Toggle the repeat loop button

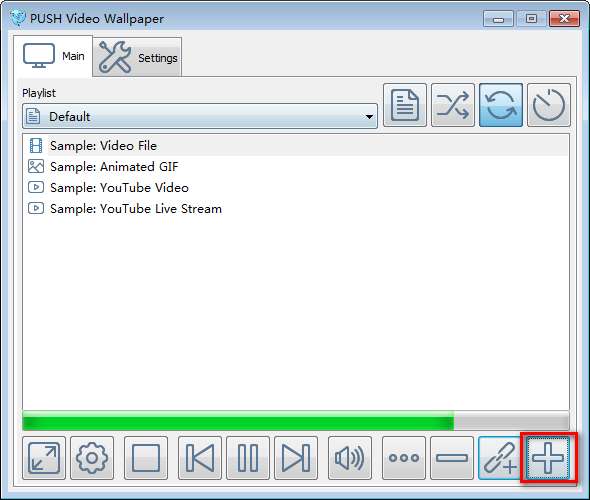[x=501, y=105]
